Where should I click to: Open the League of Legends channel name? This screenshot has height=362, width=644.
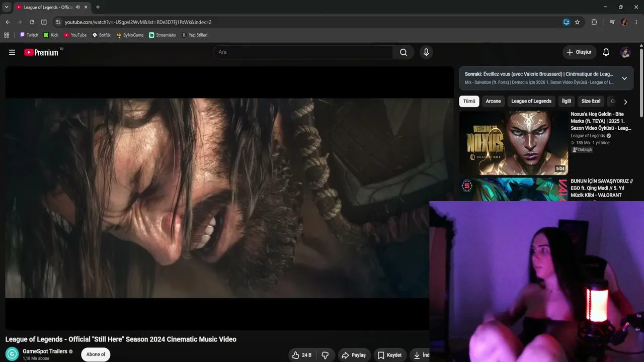point(588,136)
